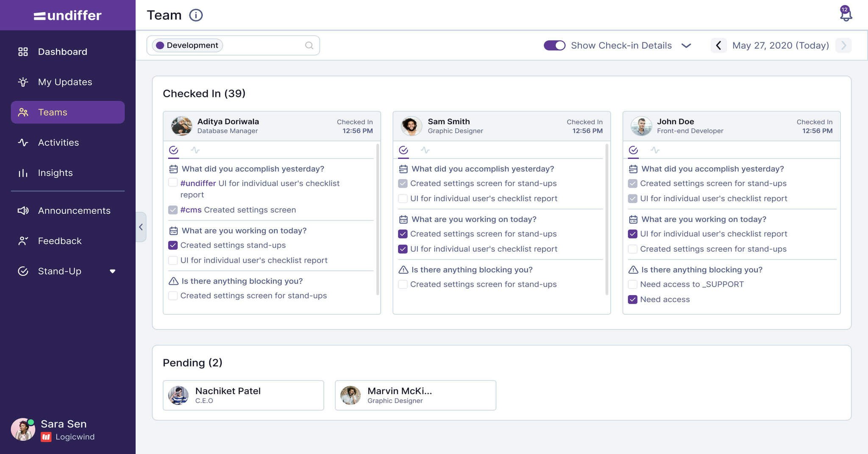Go to next day with right arrow

843,45
